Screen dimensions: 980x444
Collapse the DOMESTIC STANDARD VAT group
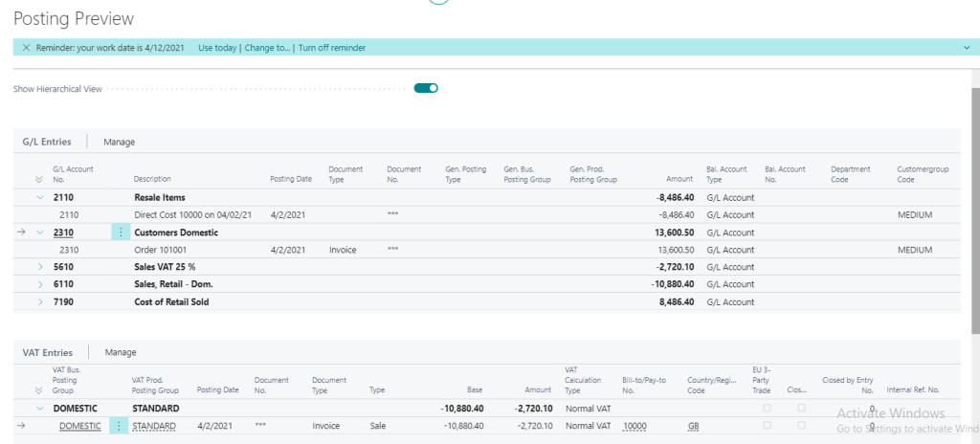point(40,408)
